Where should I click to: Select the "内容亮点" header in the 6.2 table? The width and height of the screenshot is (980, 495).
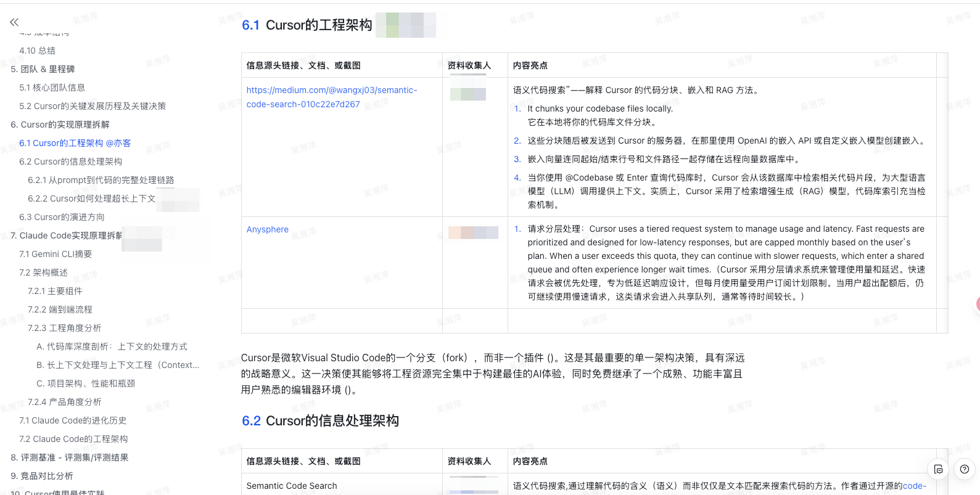point(530,461)
